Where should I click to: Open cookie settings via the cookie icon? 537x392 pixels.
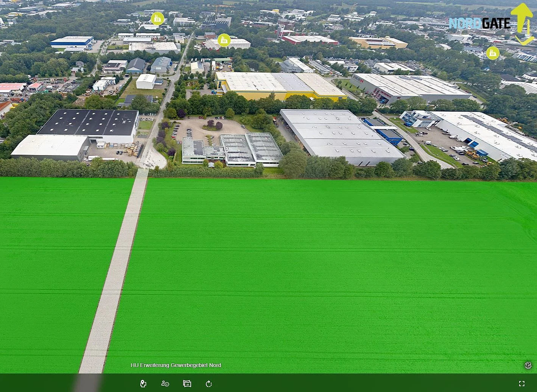[528, 365]
